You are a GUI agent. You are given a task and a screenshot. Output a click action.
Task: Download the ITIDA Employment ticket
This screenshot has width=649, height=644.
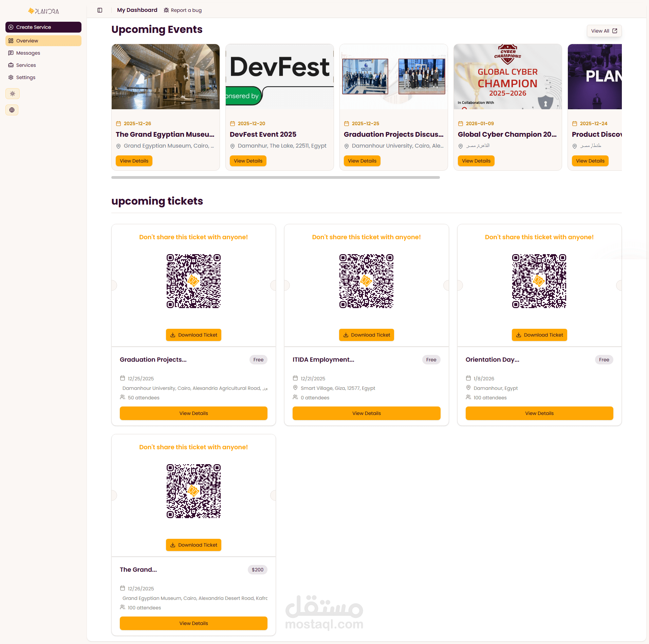tap(367, 335)
